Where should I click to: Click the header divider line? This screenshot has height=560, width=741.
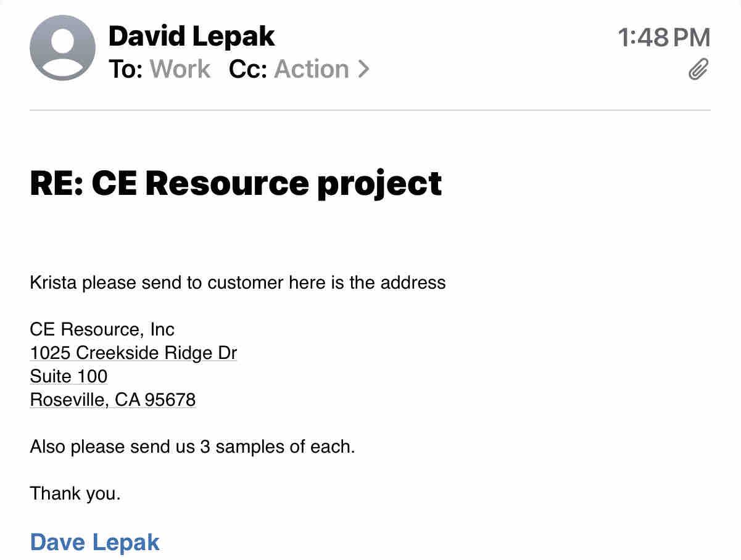[370, 110]
